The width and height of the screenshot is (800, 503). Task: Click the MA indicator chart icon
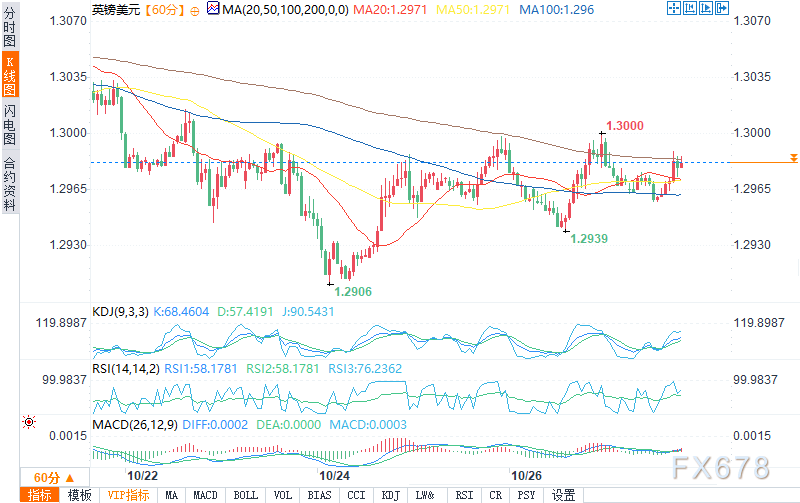tap(214, 9)
